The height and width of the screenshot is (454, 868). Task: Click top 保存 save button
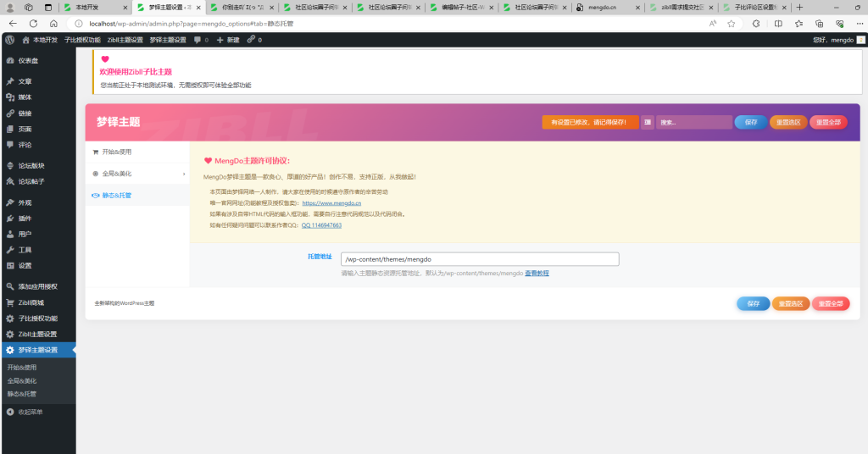(x=750, y=122)
